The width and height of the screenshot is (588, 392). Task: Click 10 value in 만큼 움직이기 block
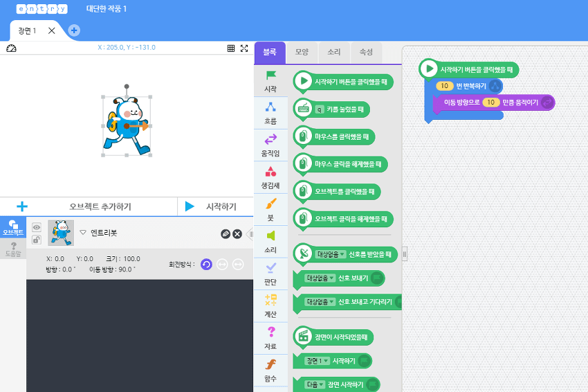click(491, 102)
